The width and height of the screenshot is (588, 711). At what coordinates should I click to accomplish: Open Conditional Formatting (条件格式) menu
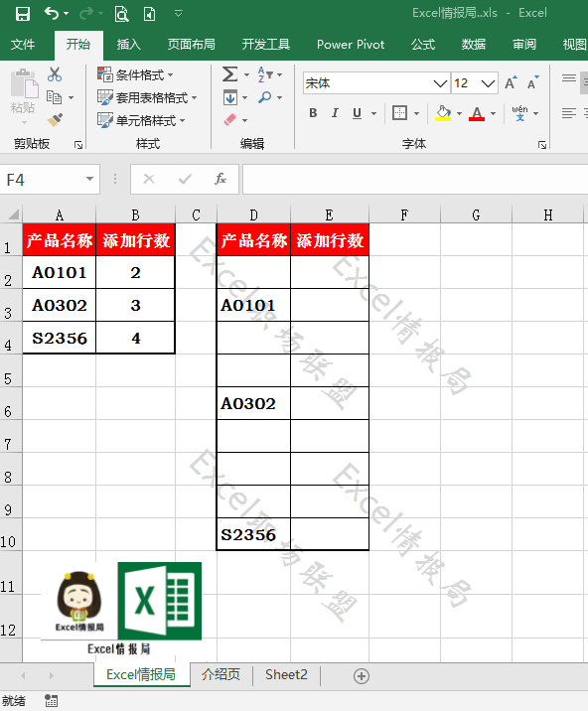click(135, 74)
